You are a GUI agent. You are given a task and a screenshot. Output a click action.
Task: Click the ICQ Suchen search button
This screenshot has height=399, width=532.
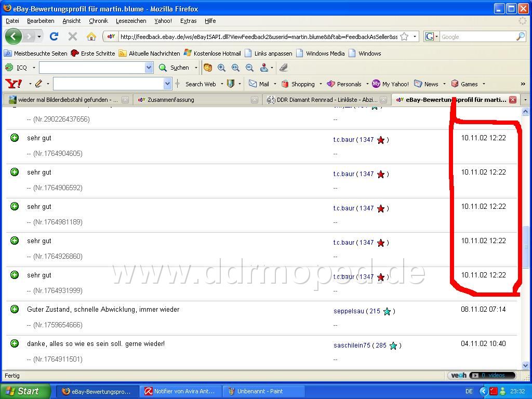tap(174, 68)
